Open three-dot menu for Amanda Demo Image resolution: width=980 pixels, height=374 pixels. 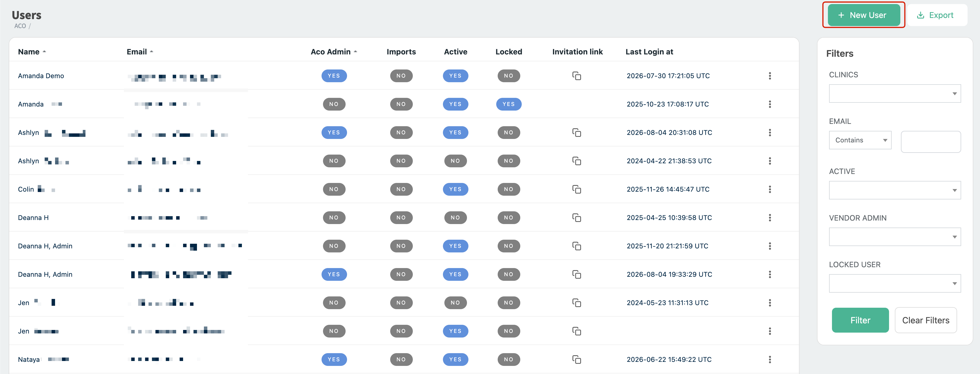coord(770,76)
